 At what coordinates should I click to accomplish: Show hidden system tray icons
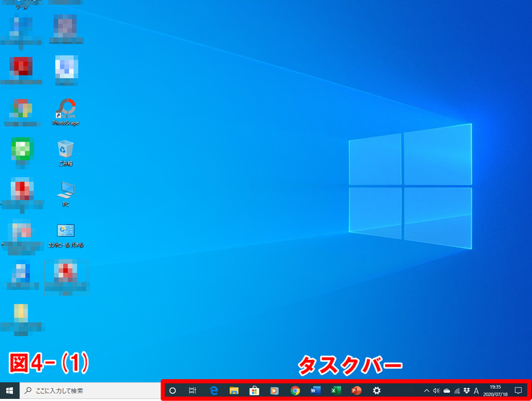(427, 391)
